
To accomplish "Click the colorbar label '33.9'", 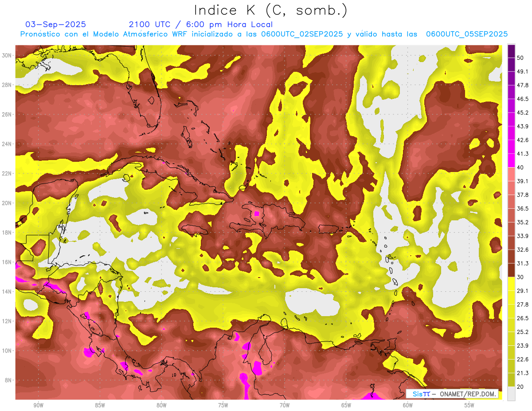I will tap(522, 236).
